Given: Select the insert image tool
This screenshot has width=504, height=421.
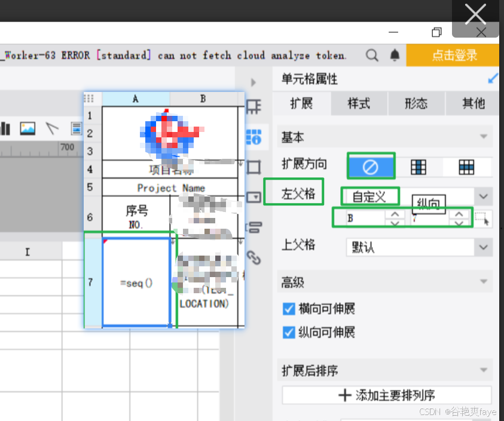Looking at the screenshot, I should [27, 128].
